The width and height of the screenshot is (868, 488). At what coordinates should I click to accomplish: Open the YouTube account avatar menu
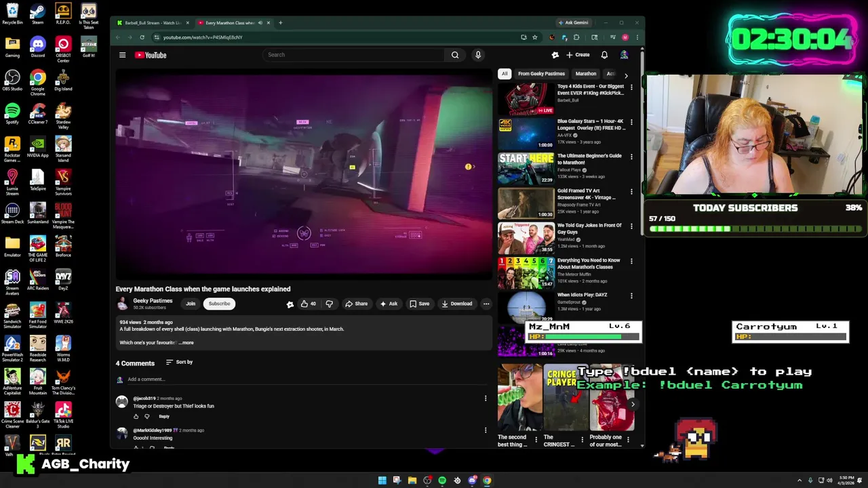point(624,55)
